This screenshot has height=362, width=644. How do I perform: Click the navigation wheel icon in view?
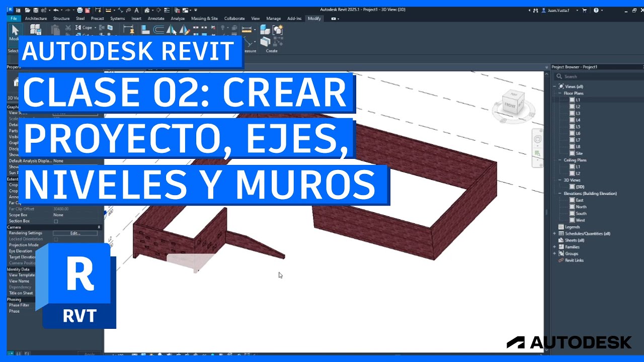coord(538,139)
